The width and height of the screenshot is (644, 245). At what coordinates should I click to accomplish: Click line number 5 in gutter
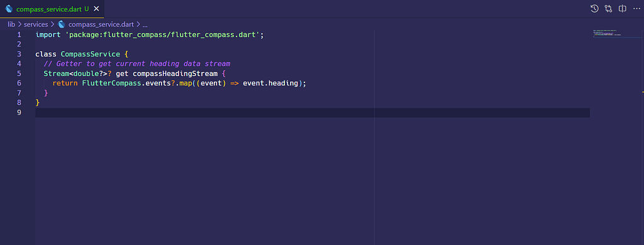tap(19, 73)
